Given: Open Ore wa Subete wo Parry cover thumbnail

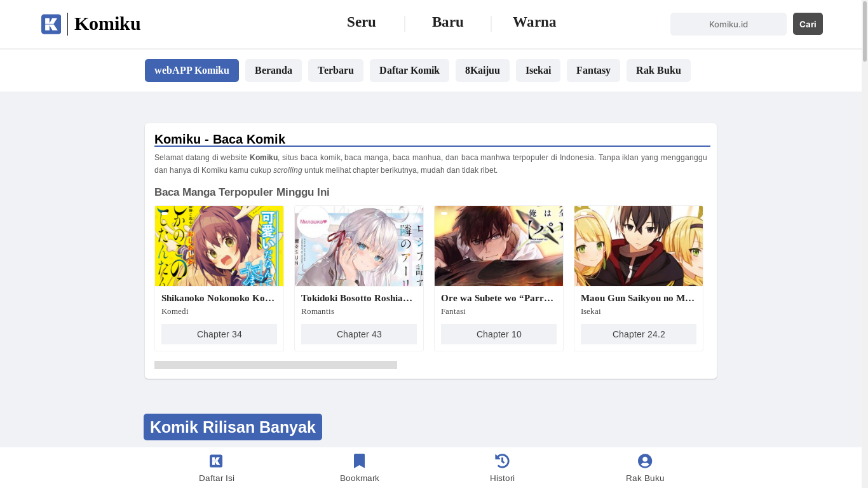Looking at the screenshot, I should point(499,246).
